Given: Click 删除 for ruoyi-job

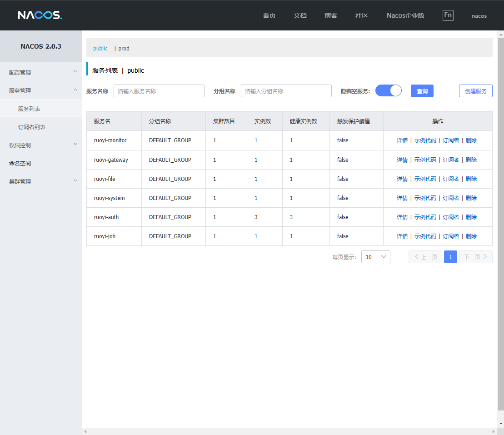Looking at the screenshot, I should (x=471, y=236).
